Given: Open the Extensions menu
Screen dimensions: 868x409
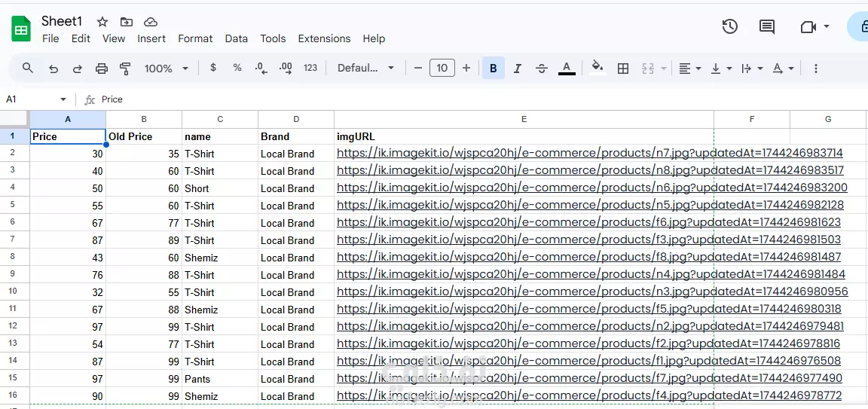Looking at the screenshot, I should [x=325, y=38].
